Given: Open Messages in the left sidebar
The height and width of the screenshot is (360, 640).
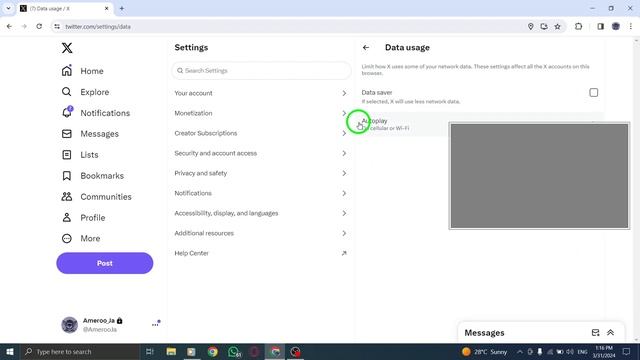Looking at the screenshot, I should pos(90,134).
